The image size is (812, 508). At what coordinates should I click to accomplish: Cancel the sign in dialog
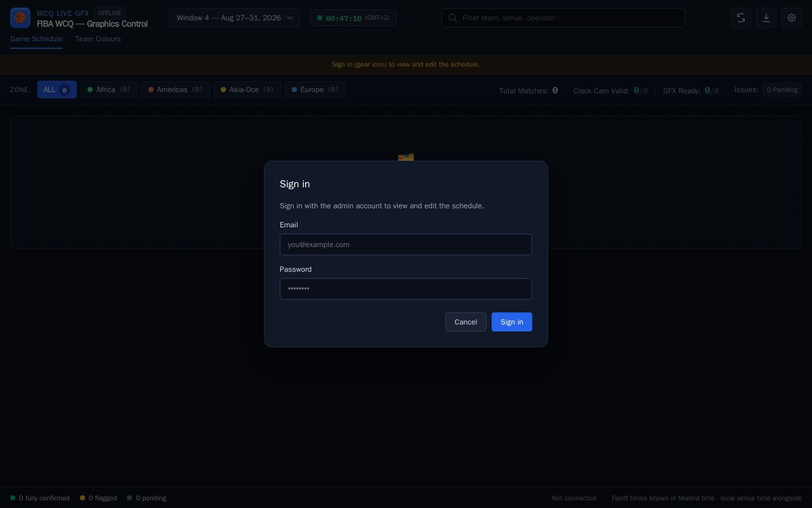click(466, 322)
